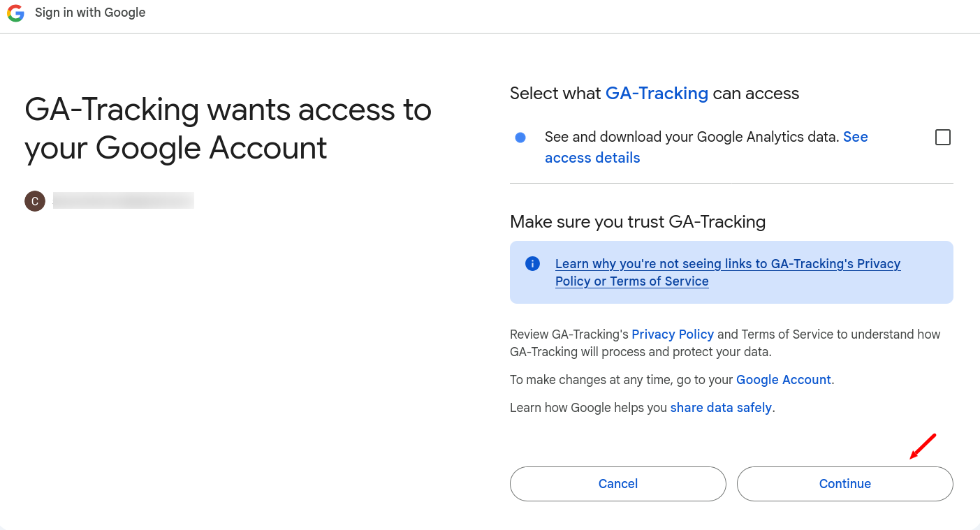
Task: Click the red arrow annotation above Continue
Action: 923,447
